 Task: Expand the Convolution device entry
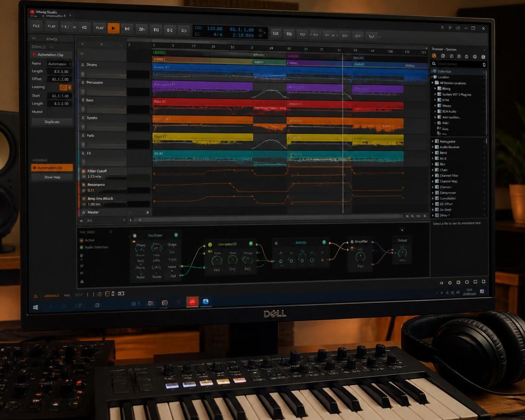coord(433,198)
